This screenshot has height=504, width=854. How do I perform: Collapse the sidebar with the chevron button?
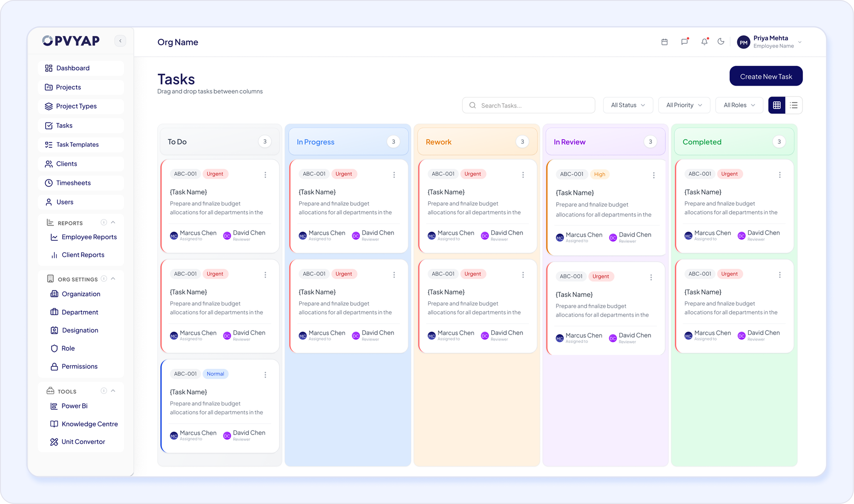click(x=120, y=41)
